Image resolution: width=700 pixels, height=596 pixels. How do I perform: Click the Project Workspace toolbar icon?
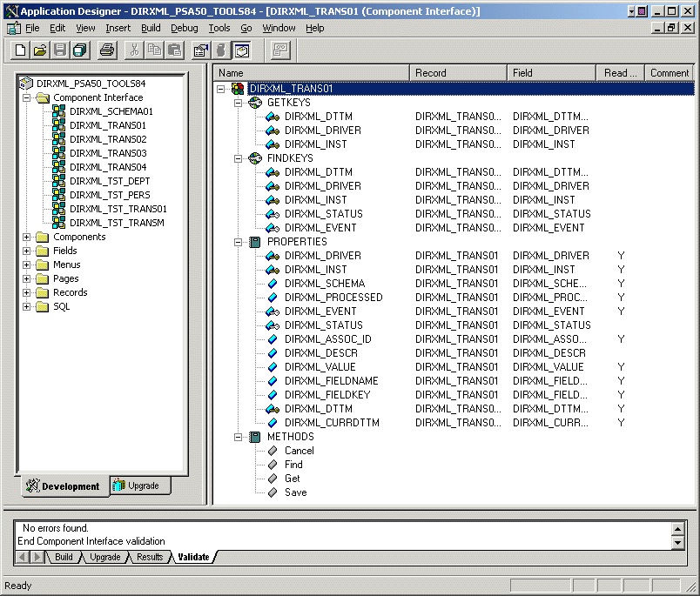(199, 50)
